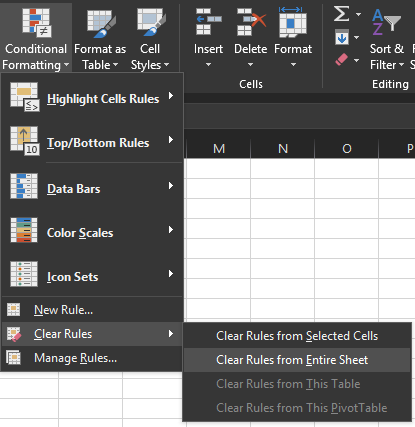Open the Fill dropdown arrow
Image resolution: width=415 pixels, height=427 pixels.
coord(356,37)
